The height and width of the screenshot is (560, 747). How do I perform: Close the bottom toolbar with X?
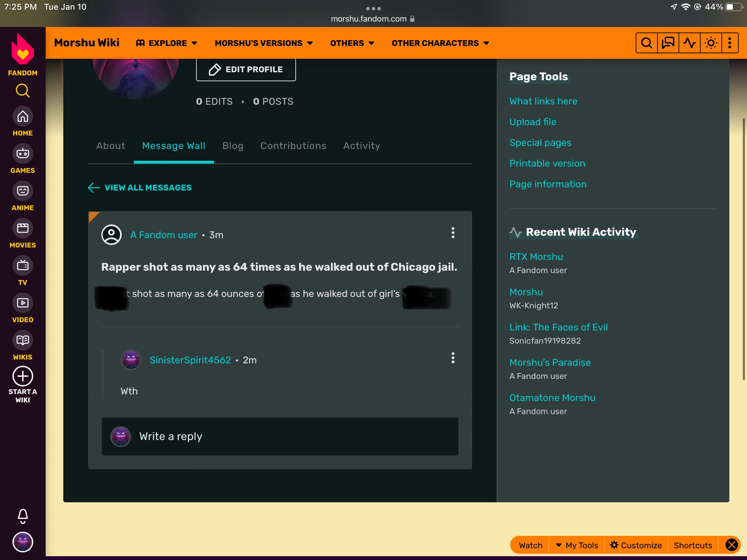pyautogui.click(x=731, y=545)
